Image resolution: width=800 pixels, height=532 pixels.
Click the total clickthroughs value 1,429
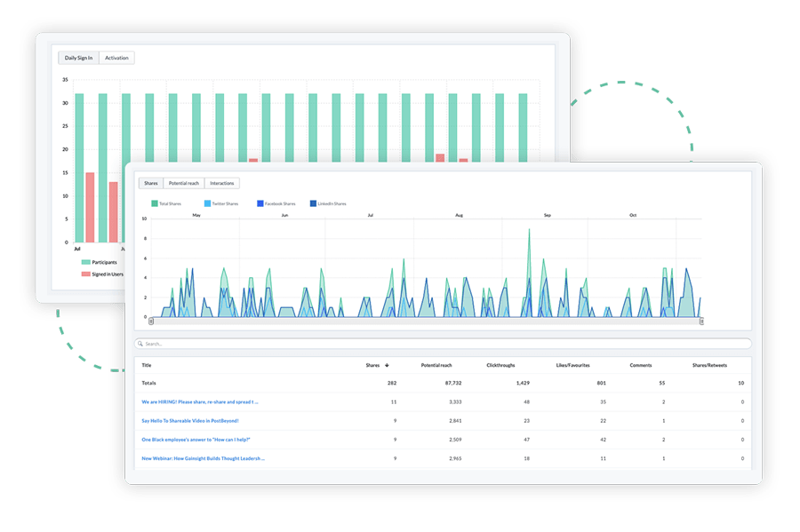(523, 383)
